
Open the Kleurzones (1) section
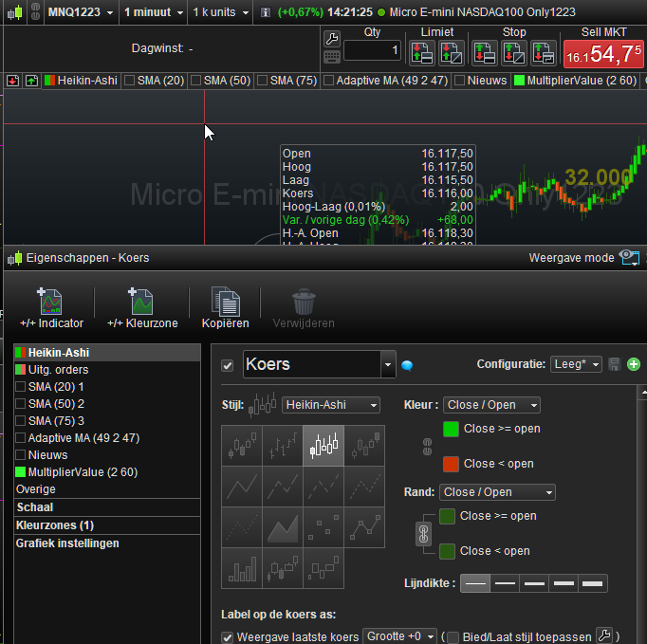107,525
